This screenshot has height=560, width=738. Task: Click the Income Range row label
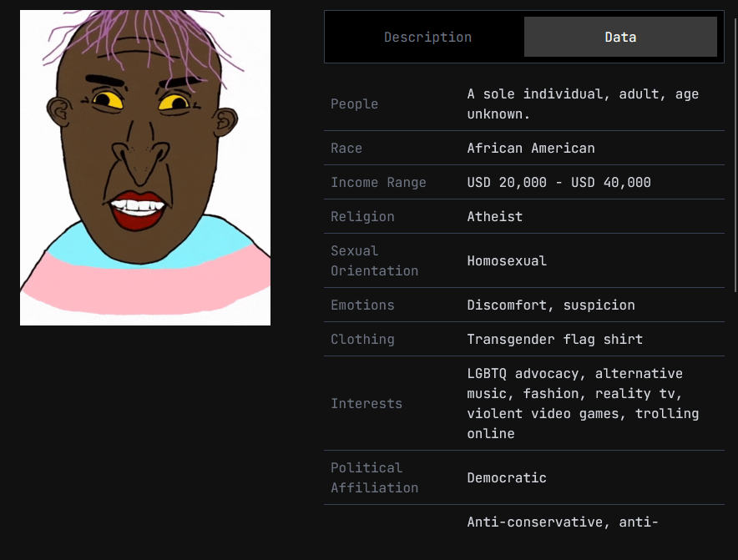pyautogui.click(x=378, y=183)
